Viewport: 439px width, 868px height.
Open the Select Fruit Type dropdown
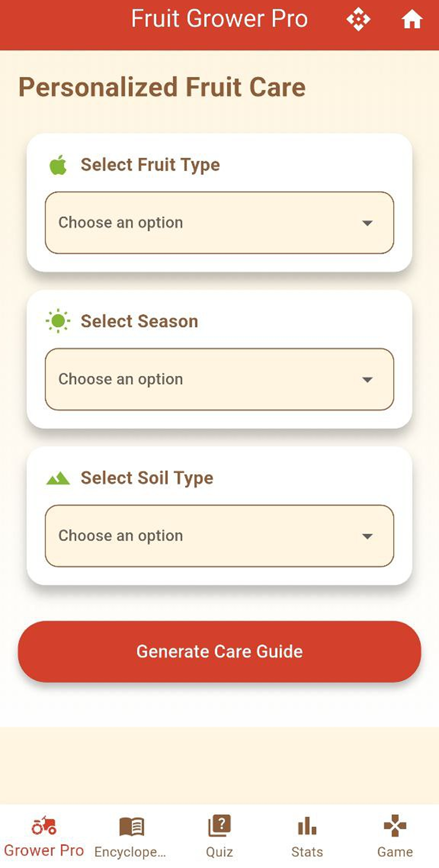tap(219, 222)
